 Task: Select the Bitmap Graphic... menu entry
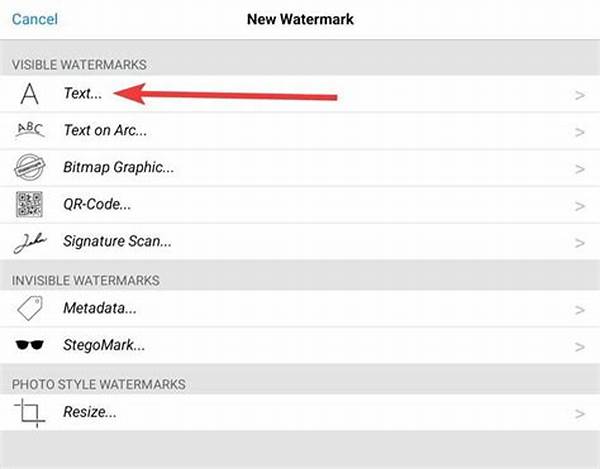118,167
